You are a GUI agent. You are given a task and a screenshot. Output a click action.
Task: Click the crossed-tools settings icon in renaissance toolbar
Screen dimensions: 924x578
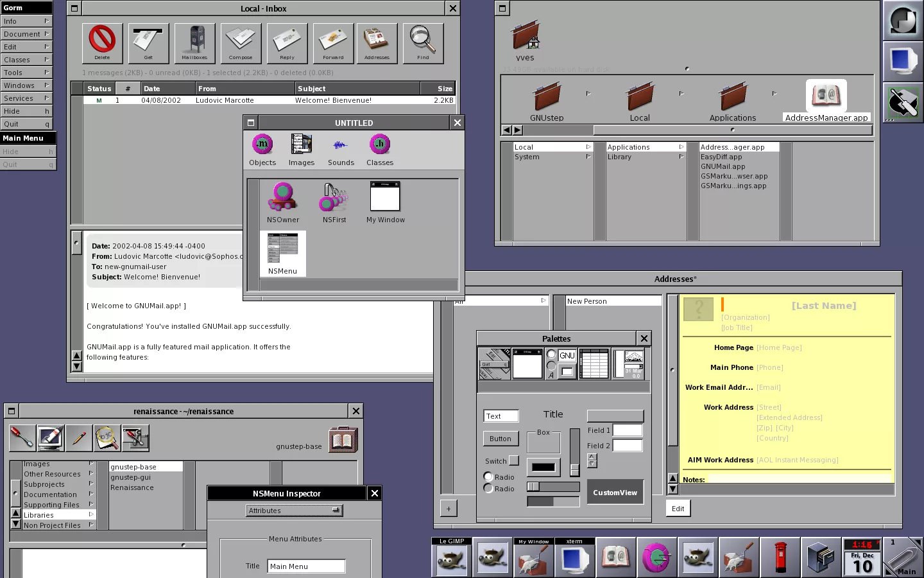pyautogui.click(x=135, y=438)
